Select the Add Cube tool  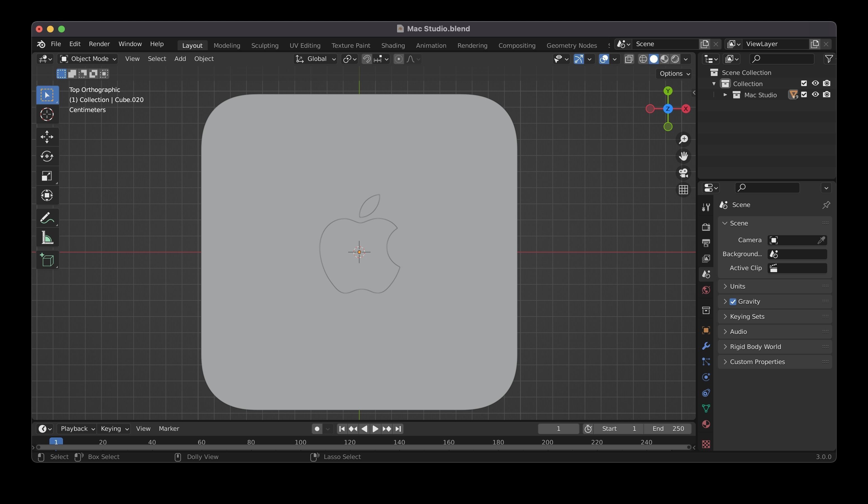tap(47, 260)
